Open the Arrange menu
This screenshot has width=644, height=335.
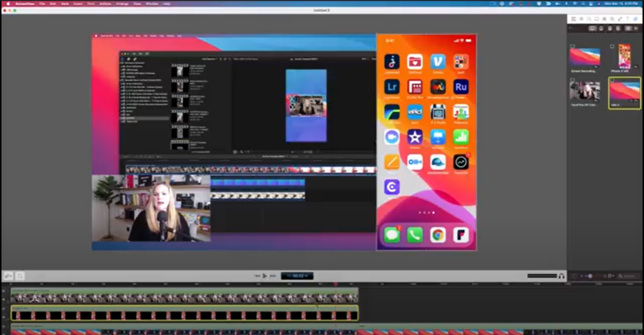(122, 4)
